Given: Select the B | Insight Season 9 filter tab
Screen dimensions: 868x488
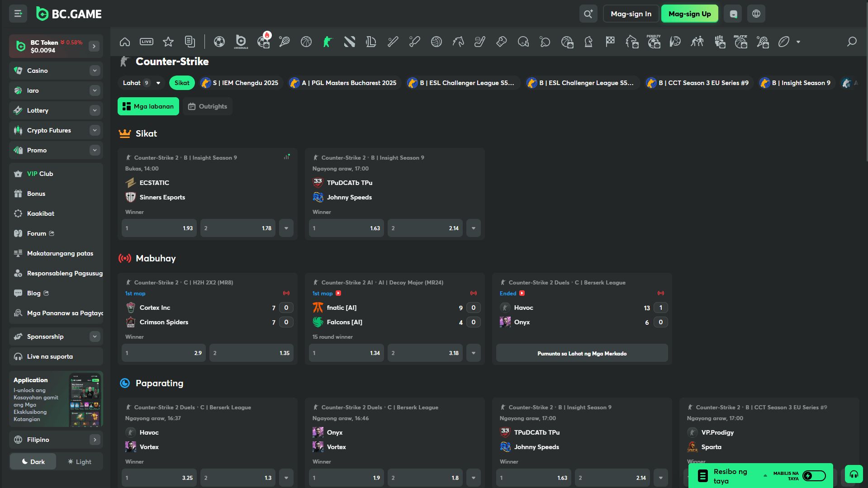Looking at the screenshot, I should click(796, 83).
